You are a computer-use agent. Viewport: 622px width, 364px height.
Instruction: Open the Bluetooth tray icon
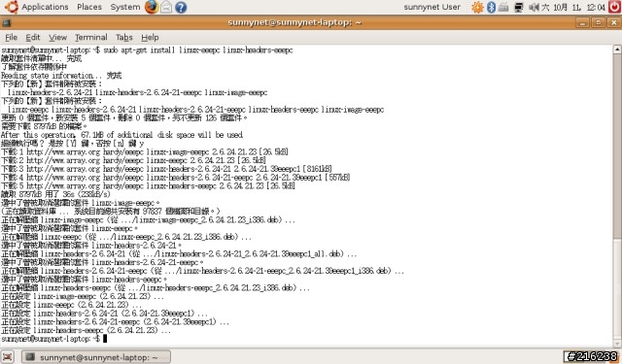click(x=491, y=7)
